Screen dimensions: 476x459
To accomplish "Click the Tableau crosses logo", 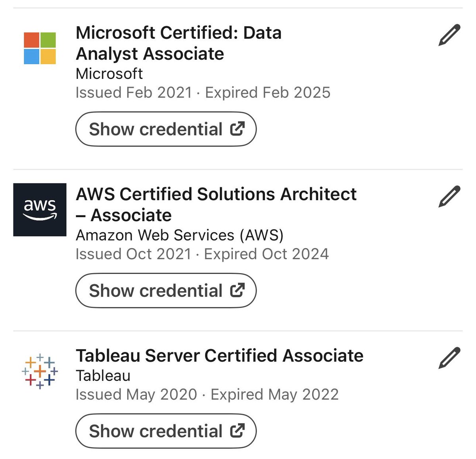I will click(40, 371).
